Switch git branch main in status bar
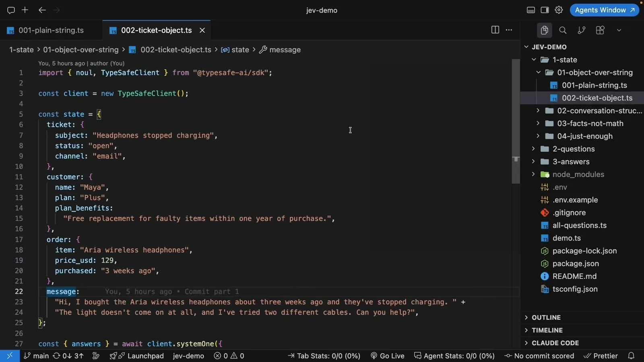 [x=36, y=356]
